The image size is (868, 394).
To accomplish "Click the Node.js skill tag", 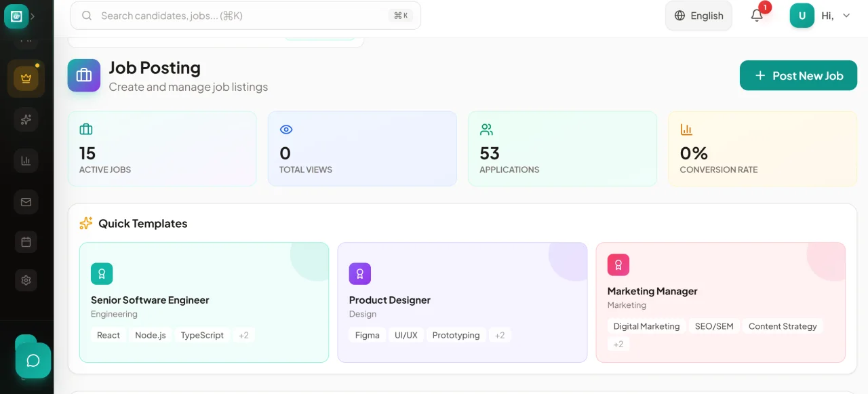I will (x=151, y=335).
